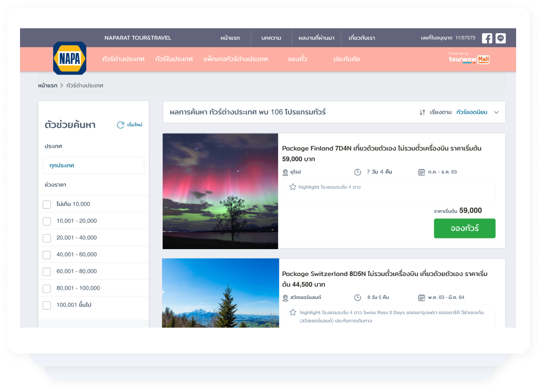Click the sort arrows icon beside เรียงตาม
Screen dimensions: 541x392
pyautogui.click(x=422, y=112)
